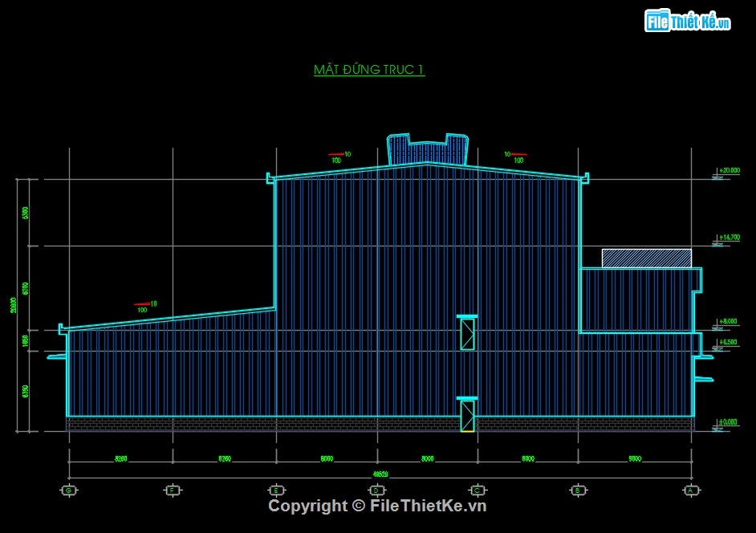Click the slope label on the low left roof
Image resolution: width=756 pixels, height=533 pixels.
pos(146,306)
